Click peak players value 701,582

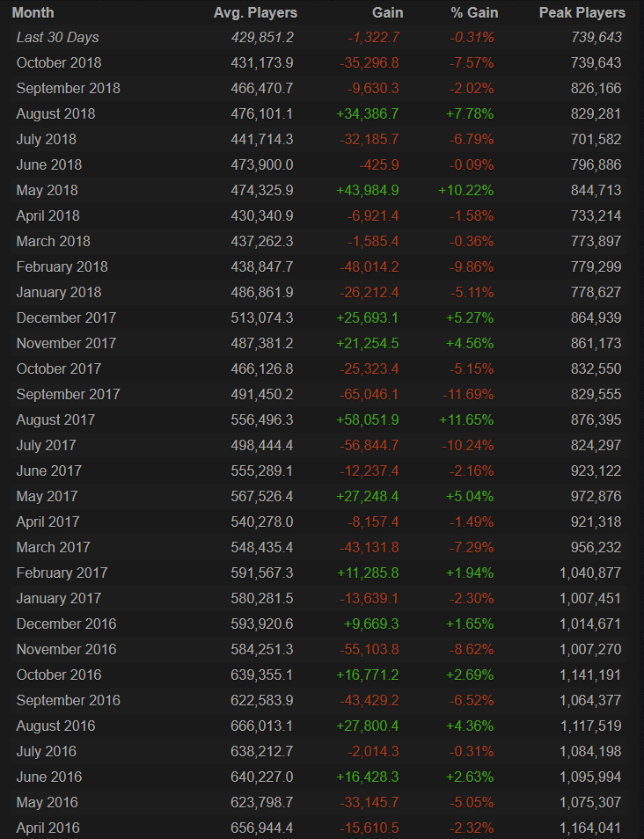pyautogui.click(x=596, y=139)
